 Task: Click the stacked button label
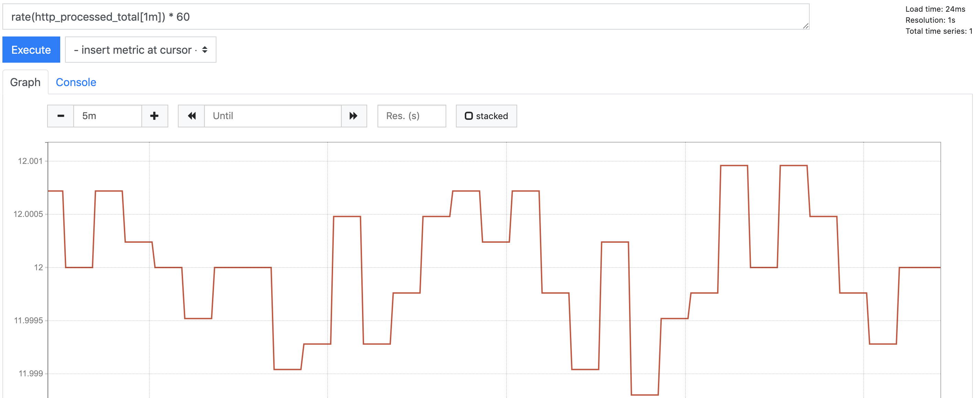[491, 116]
